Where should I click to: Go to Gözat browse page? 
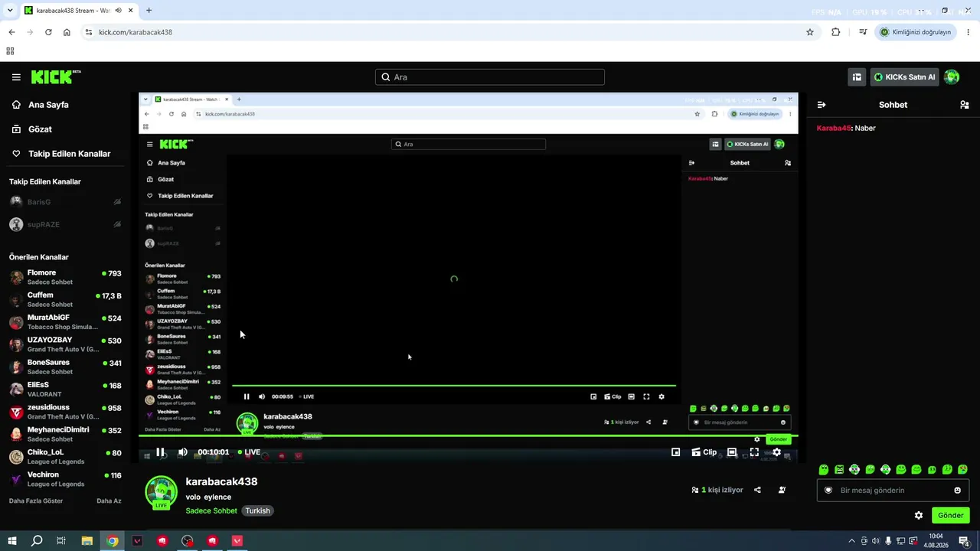click(x=40, y=129)
